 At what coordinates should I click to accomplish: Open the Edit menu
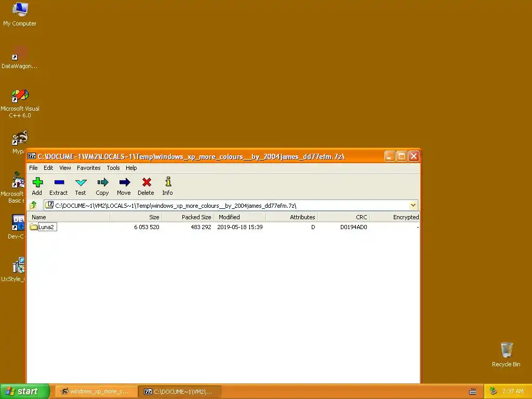point(48,168)
